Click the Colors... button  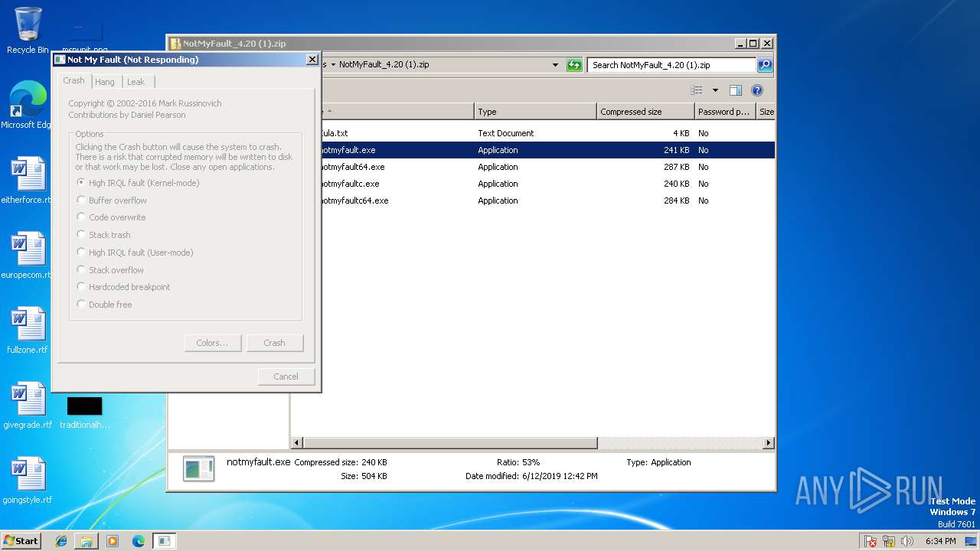tap(213, 343)
